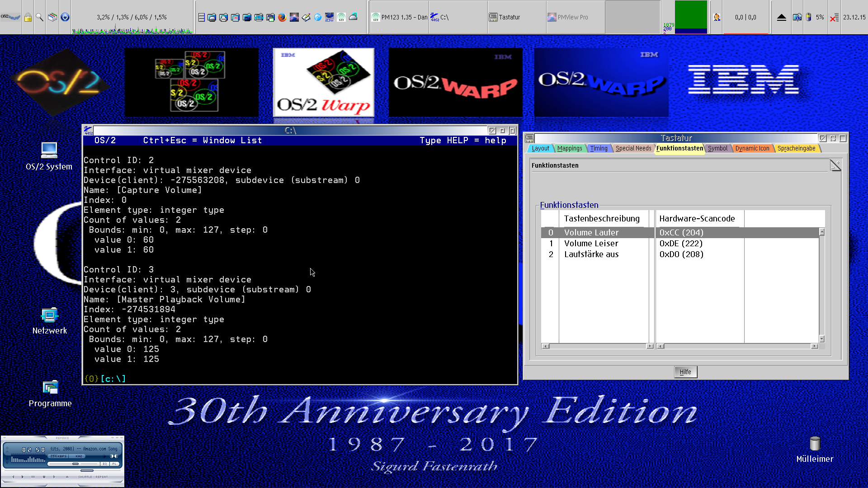Click the lockup padlock icon
Image resolution: width=868 pixels, height=488 pixels.
click(x=28, y=17)
